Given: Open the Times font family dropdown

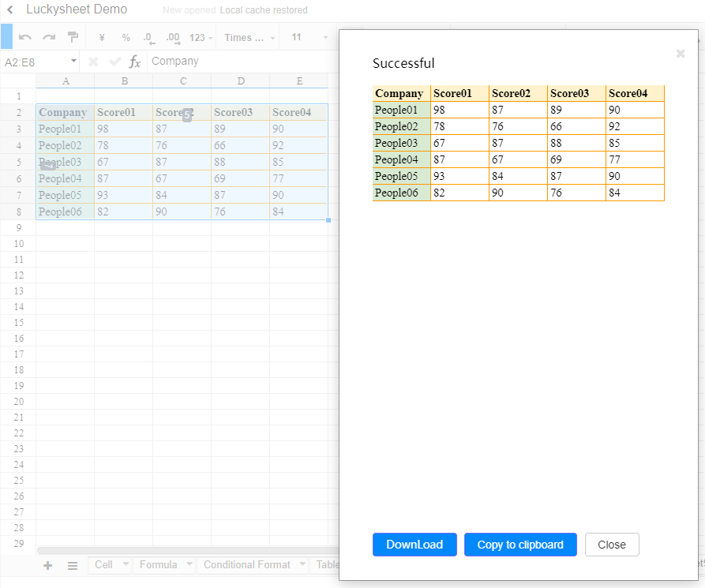Looking at the screenshot, I should (247, 36).
